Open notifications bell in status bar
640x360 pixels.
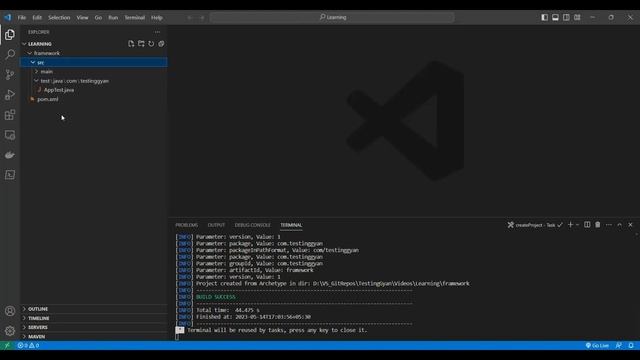(x=631, y=345)
